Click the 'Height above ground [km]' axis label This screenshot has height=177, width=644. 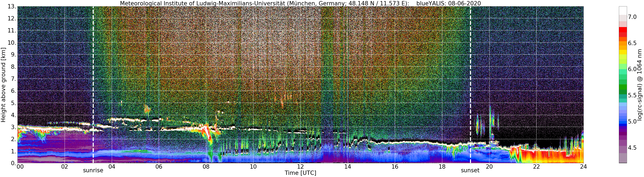[x=3, y=85]
